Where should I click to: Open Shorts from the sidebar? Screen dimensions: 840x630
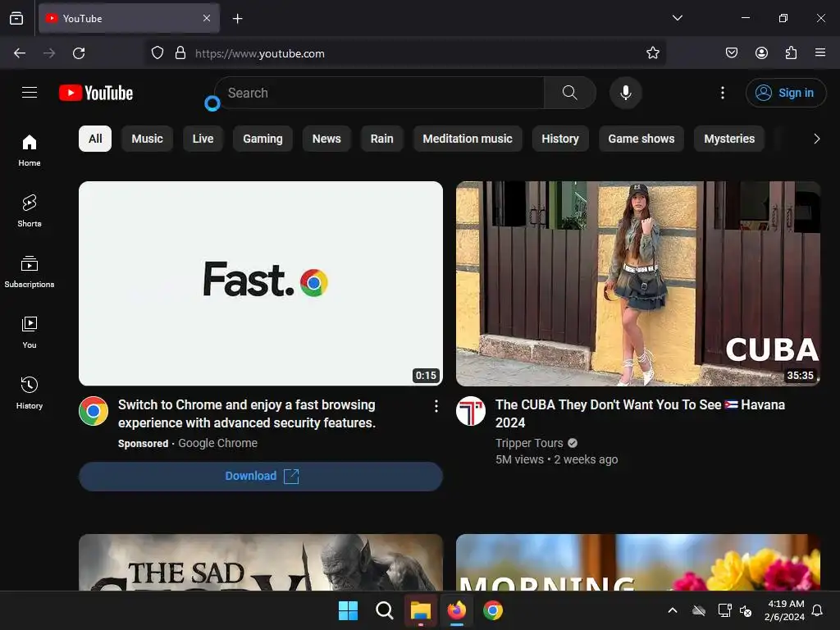[30, 211]
